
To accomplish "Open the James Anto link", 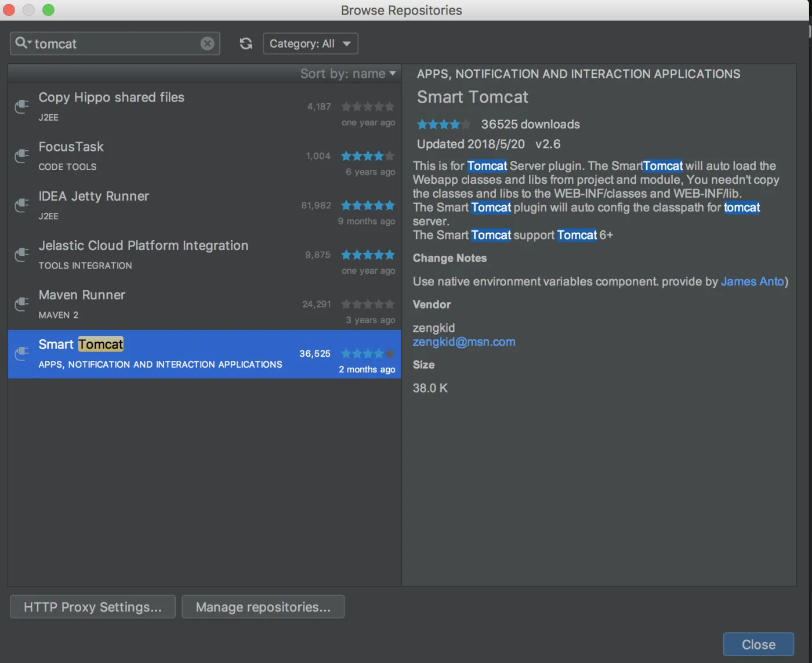I will click(x=752, y=281).
